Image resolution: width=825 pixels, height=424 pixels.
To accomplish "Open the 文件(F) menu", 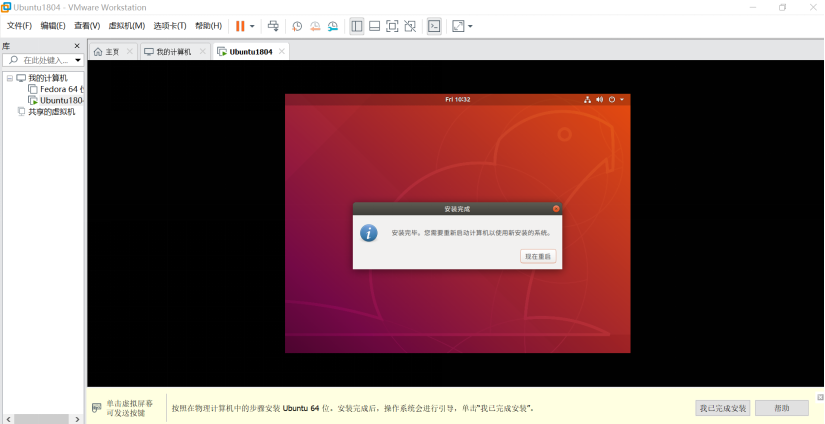I will tap(19, 26).
